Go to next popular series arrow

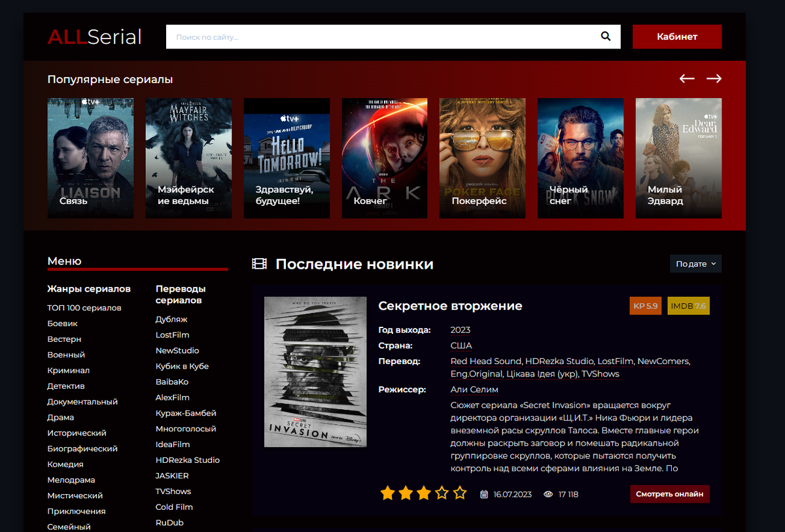pyautogui.click(x=714, y=78)
